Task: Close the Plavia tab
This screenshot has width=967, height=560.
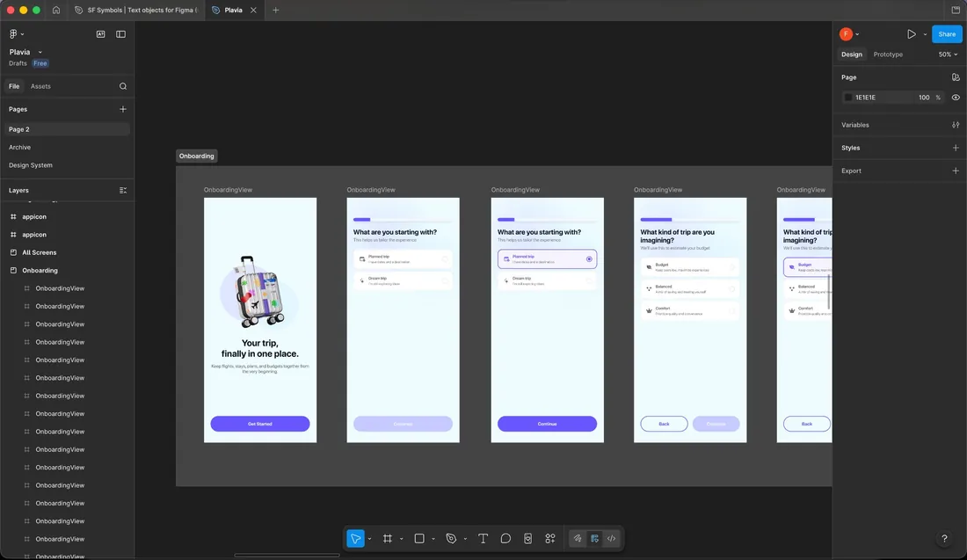Action: point(253,10)
